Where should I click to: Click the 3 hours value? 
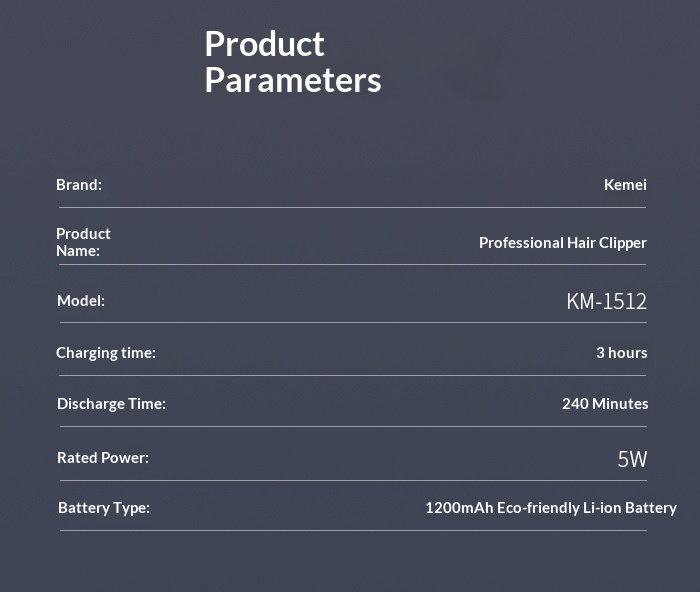pyautogui.click(x=621, y=353)
